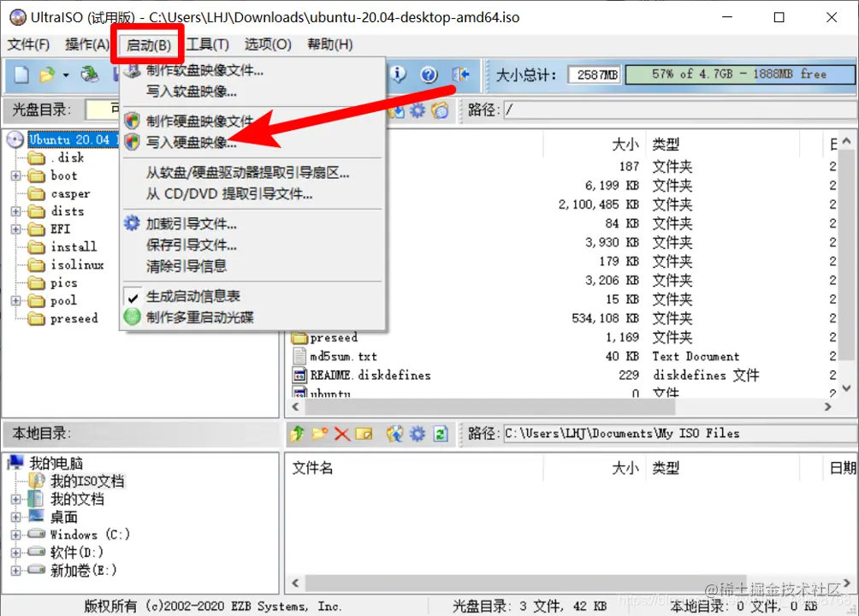Screen dimensions: 859x616
Task: Choose 写入硬盘映像... from the menu
Action: [191, 143]
